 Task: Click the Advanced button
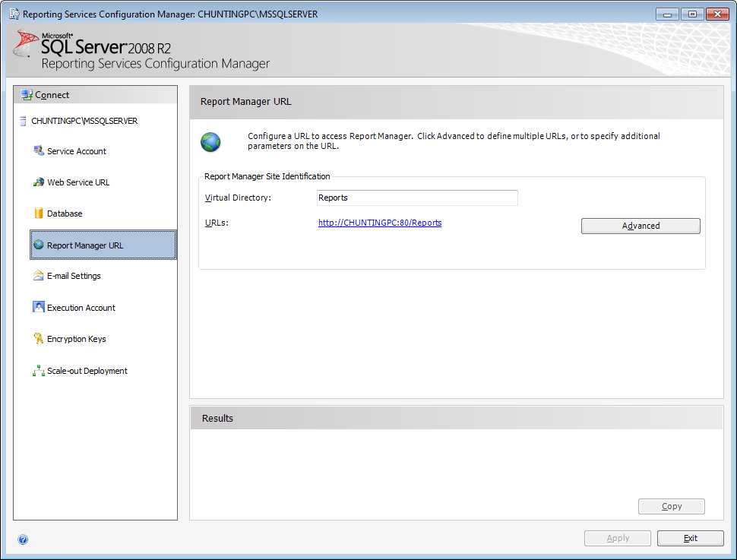pyautogui.click(x=641, y=226)
